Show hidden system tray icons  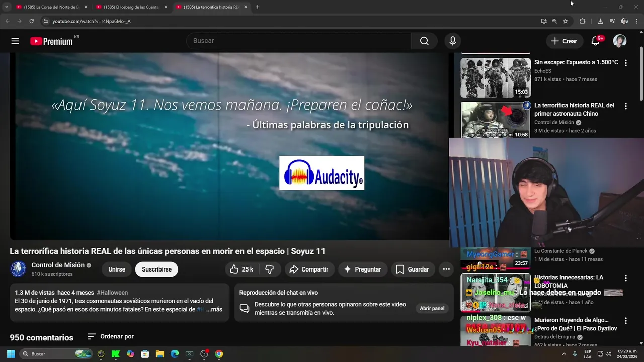pos(563,354)
